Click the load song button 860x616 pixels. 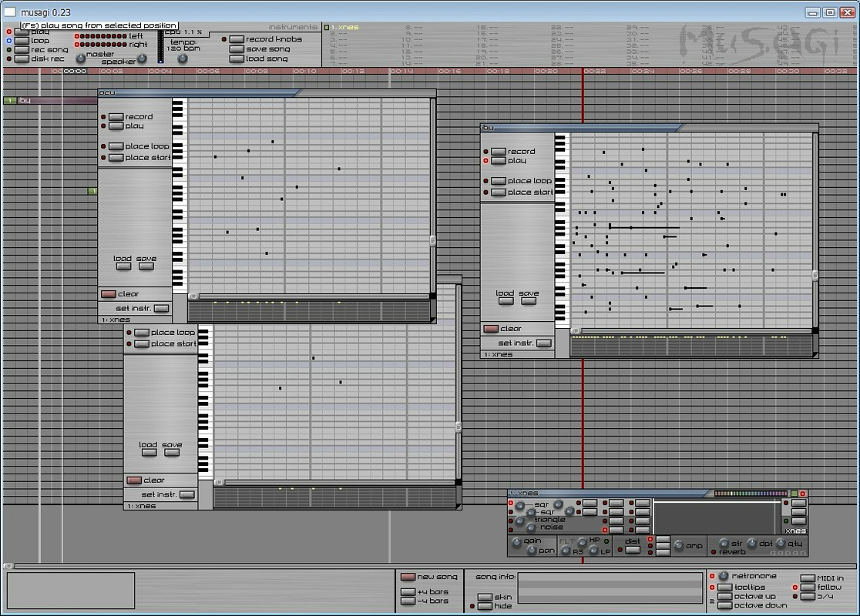pyautogui.click(x=237, y=59)
